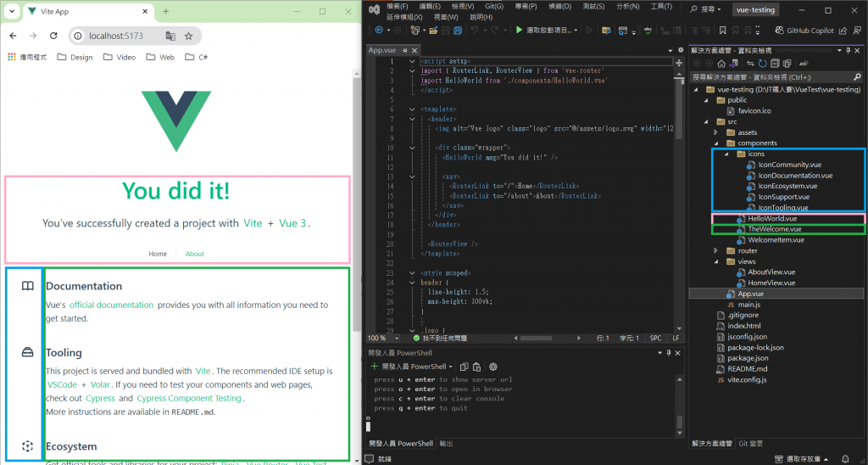The width and height of the screenshot is (868, 465).
Task: Collapse the vue-testing root folder
Action: [x=696, y=89]
